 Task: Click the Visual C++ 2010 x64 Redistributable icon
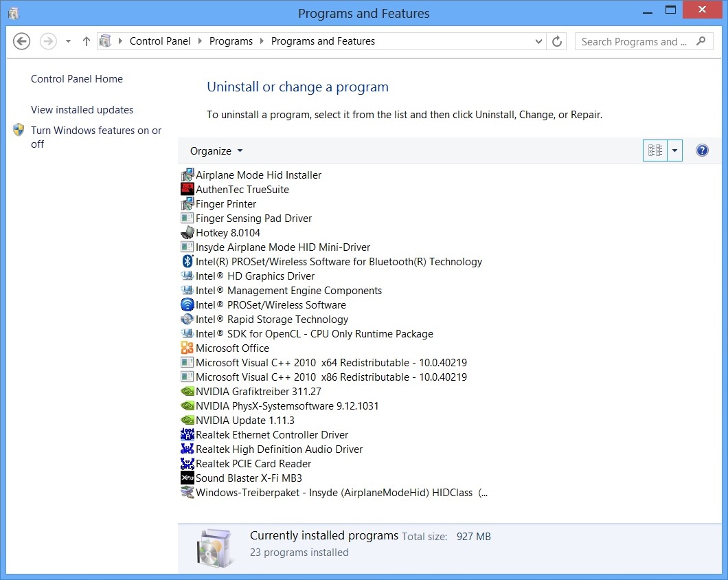click(187, 362)
